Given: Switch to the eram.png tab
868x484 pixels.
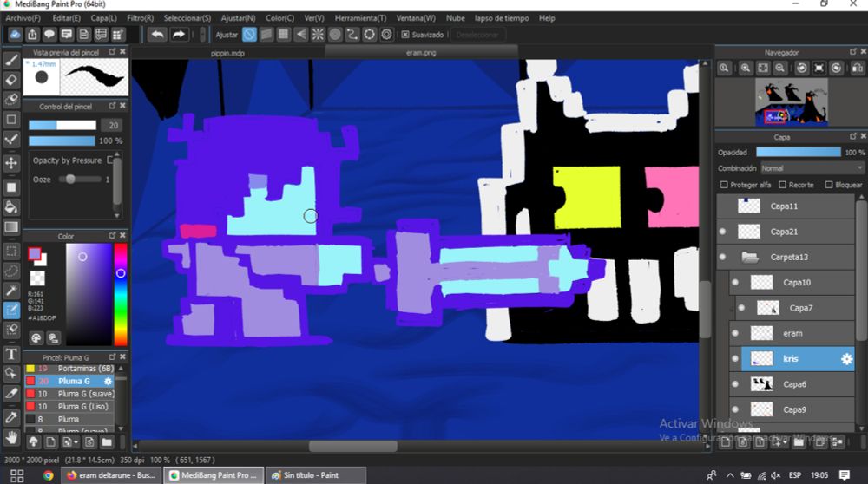Looking at the screenshot, I should [x=421, y=53].
